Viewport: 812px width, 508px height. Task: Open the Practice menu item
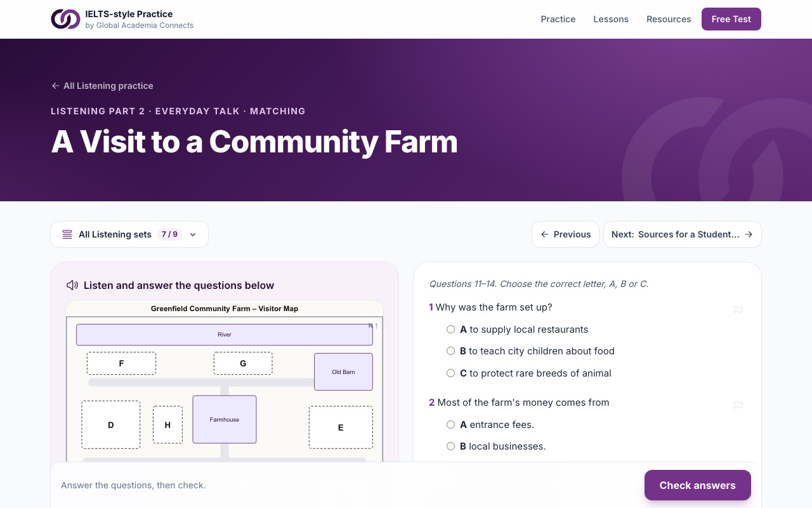[x=558, y=19]
